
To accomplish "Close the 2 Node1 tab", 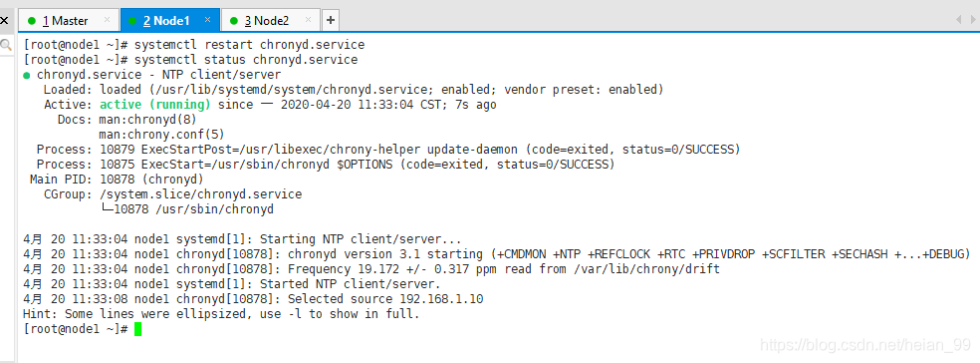I will [208, 20].
